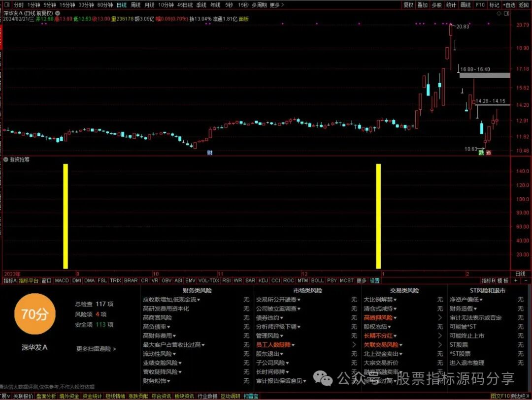532x400 pixels.
Task: Open 指标平台 indicator platform
Action: tap(29, 280)
